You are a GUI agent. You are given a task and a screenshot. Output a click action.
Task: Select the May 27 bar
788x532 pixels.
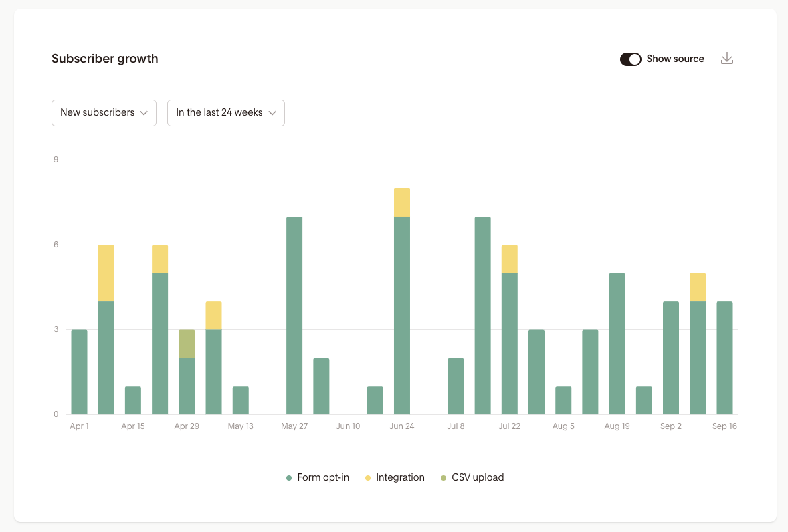(x=295, y=314)
